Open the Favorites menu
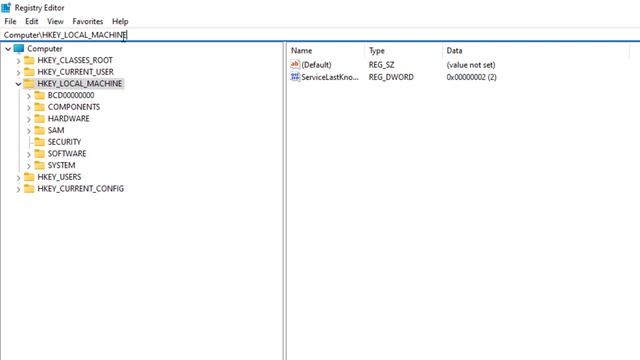 pos(87,21)
